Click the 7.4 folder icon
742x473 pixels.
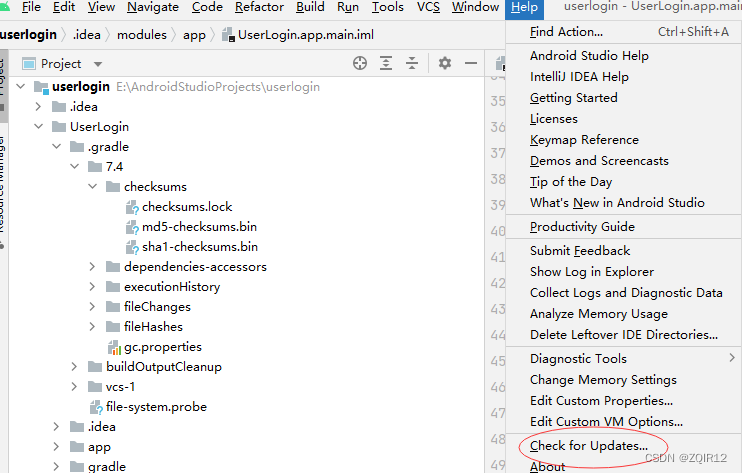[x=95, y=167]
